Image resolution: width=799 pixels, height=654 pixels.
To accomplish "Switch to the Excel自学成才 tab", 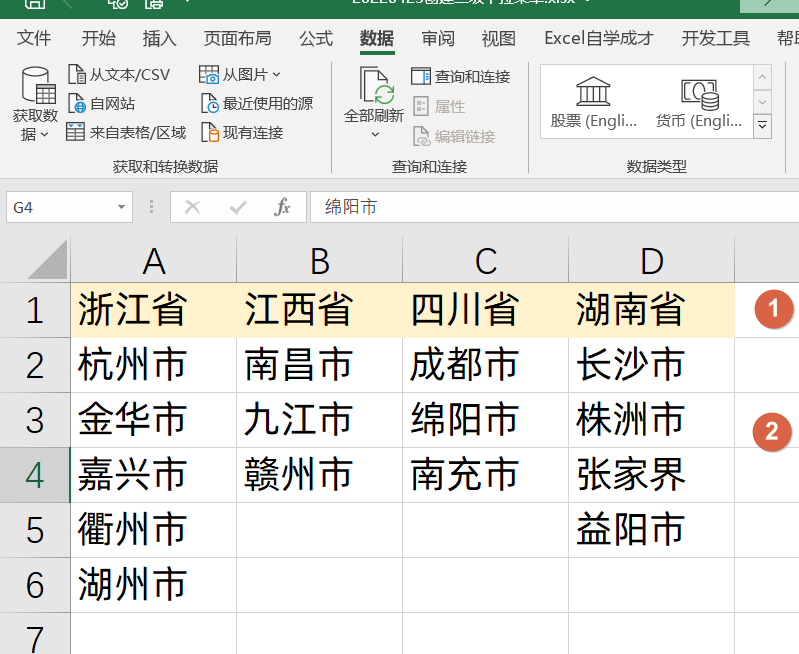I will [x=599, y=38].
